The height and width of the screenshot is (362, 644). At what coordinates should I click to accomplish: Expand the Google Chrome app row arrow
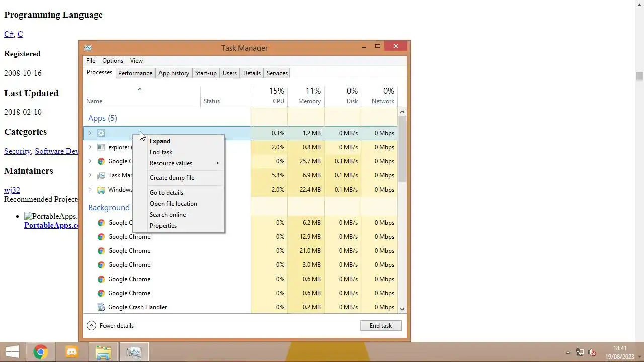pos(90,161)
